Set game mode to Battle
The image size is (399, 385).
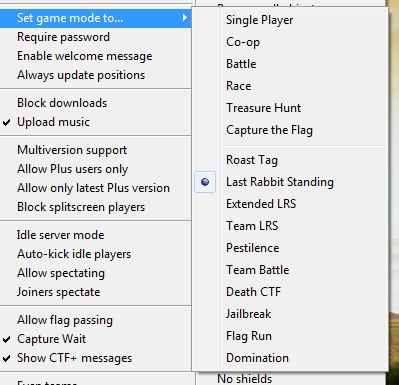290,64
